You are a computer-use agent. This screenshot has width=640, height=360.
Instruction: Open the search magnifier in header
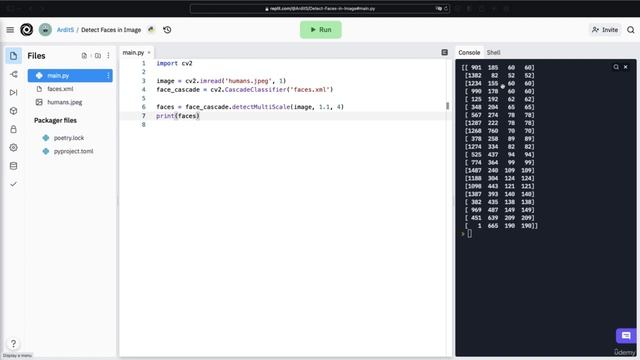tap(631, 30)
